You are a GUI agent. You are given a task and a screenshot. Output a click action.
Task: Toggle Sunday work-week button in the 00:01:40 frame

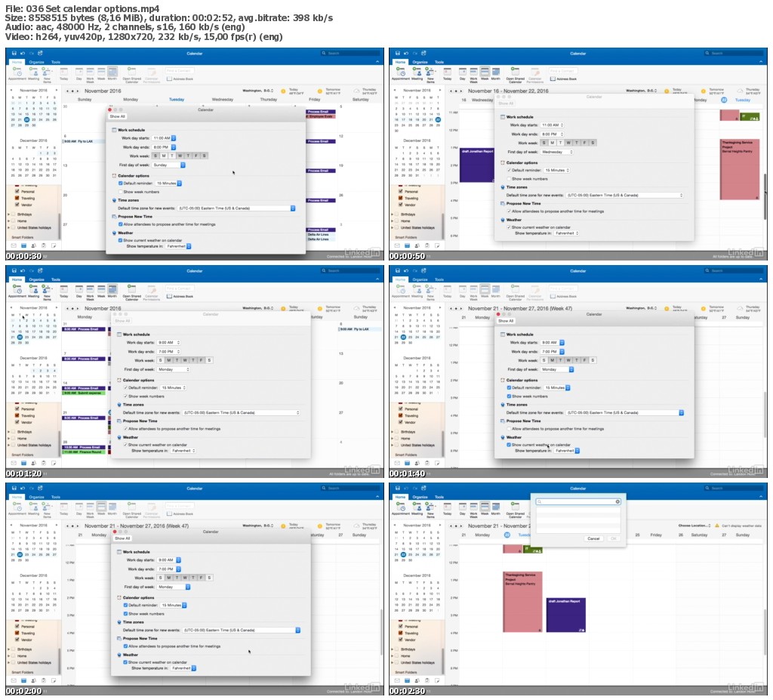point(544,360)
